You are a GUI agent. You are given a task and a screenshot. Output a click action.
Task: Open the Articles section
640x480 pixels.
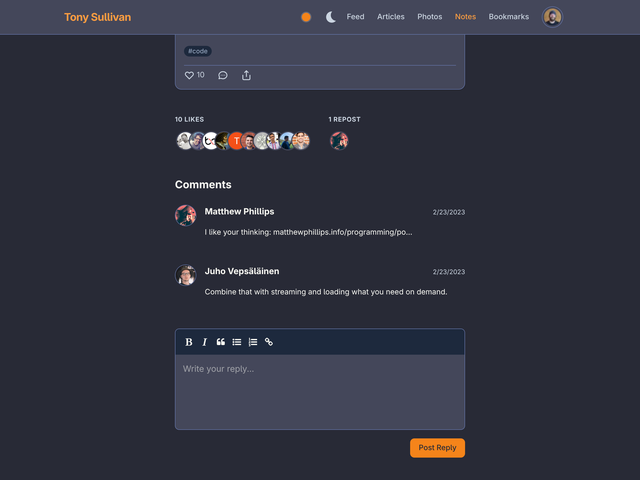coord(391,17)
